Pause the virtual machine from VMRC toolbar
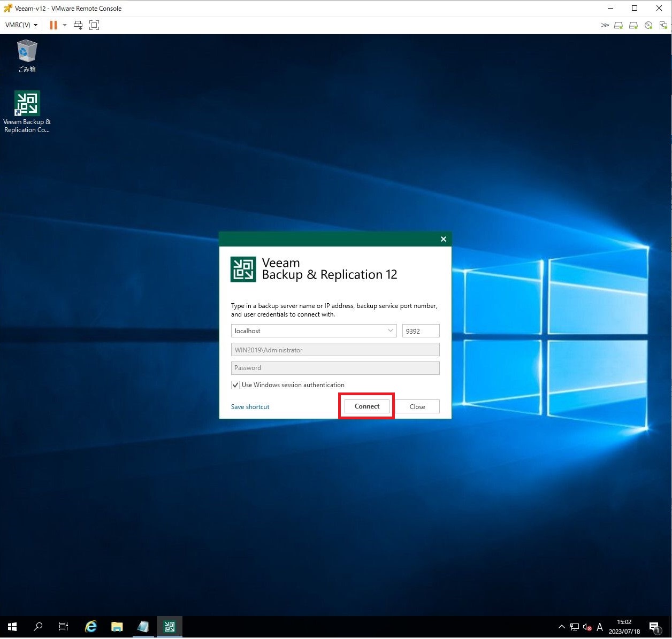Viewport: 672px width, 639px height. (x=54, y=25)
